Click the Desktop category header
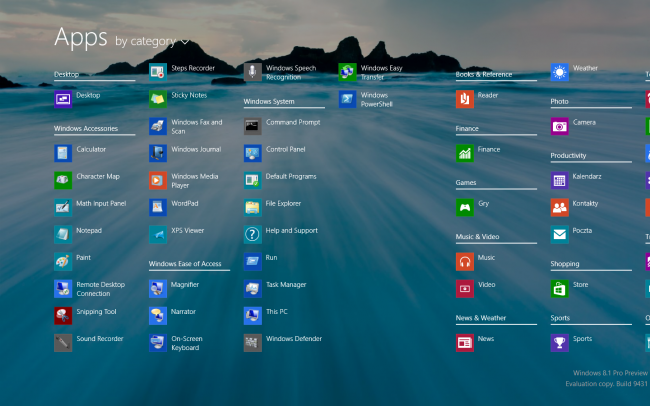 point(66,75)
